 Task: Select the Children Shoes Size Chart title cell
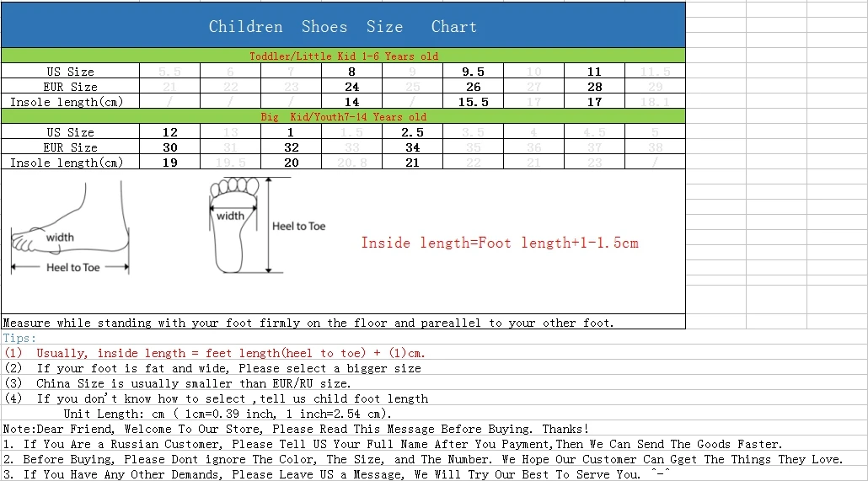tap(343, 25)
